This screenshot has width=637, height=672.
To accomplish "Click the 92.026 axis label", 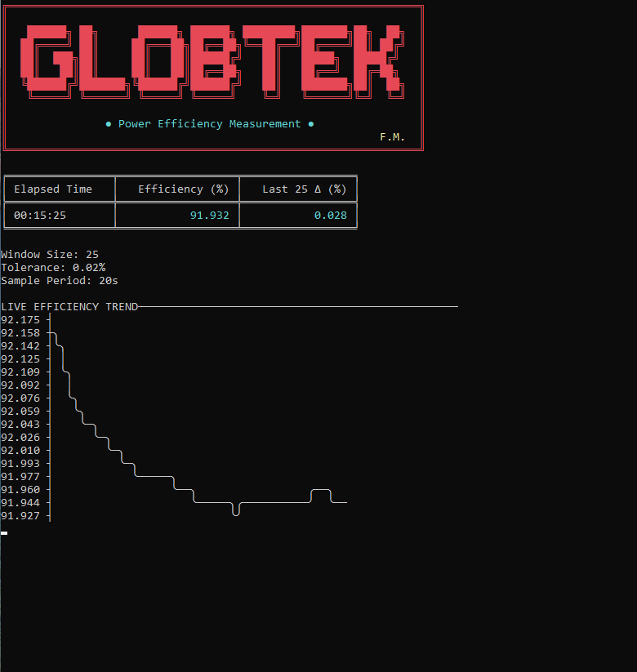I will (20, 438).
